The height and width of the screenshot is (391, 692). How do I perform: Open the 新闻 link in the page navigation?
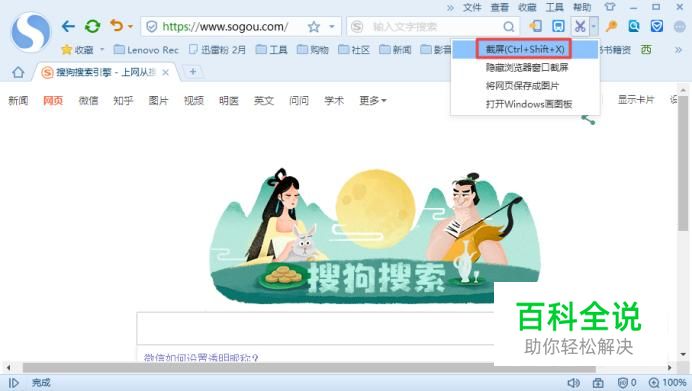(18, 101)
